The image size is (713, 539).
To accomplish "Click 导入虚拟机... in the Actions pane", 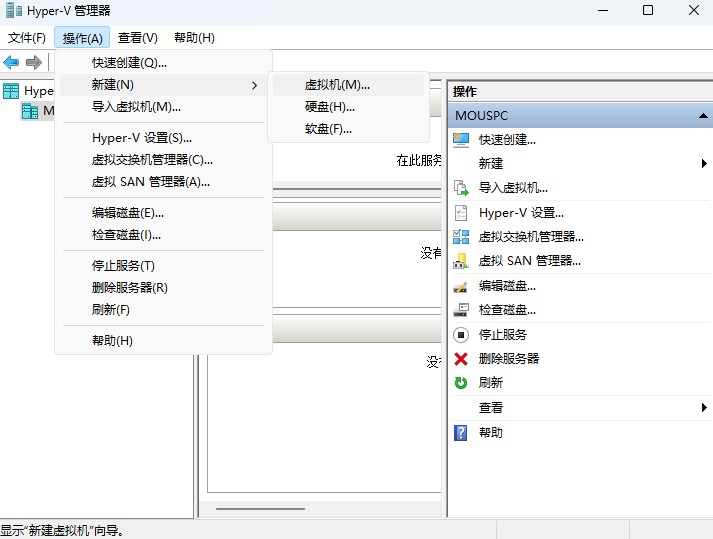I will coord(513,188).
